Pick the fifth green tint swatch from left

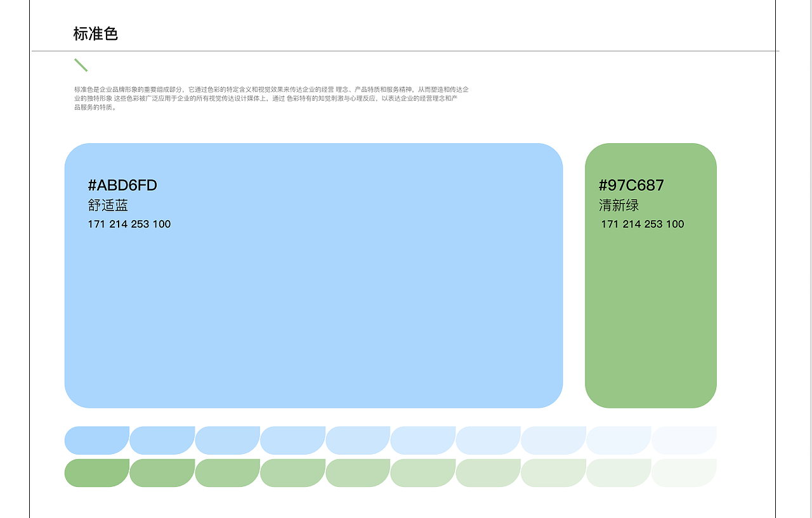click(x=358, y=473)
